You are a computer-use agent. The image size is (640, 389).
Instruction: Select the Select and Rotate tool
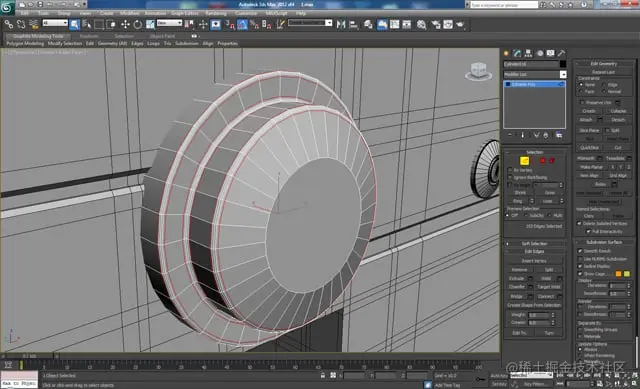[138, 24]
